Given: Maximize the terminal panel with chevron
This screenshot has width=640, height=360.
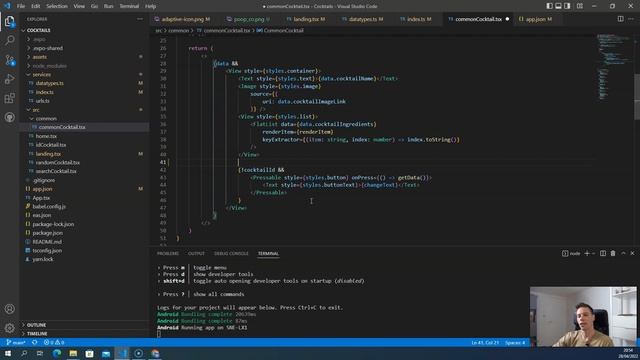Looking at the screenshot, I should [x=623, y=253].
